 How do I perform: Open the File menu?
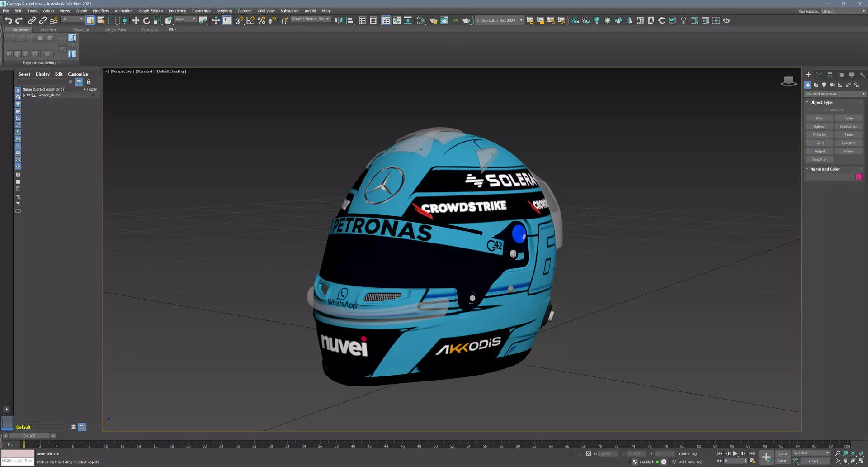[6, 11]
